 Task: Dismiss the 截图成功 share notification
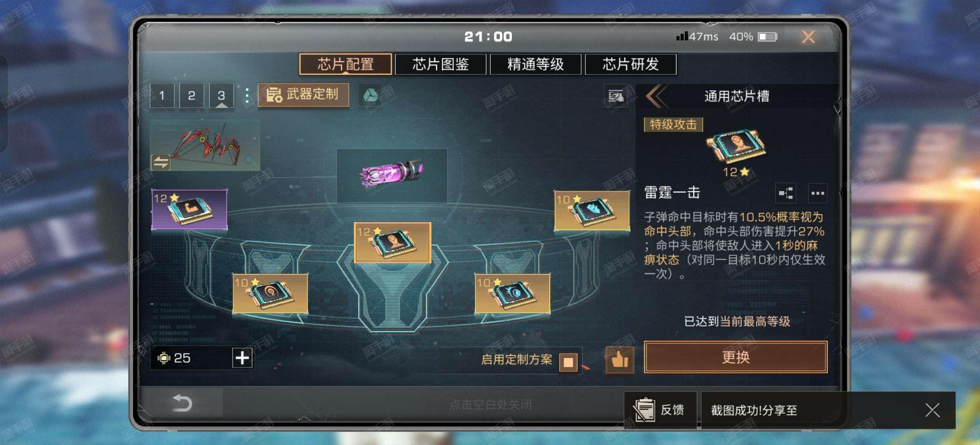[x=932, y=410]
